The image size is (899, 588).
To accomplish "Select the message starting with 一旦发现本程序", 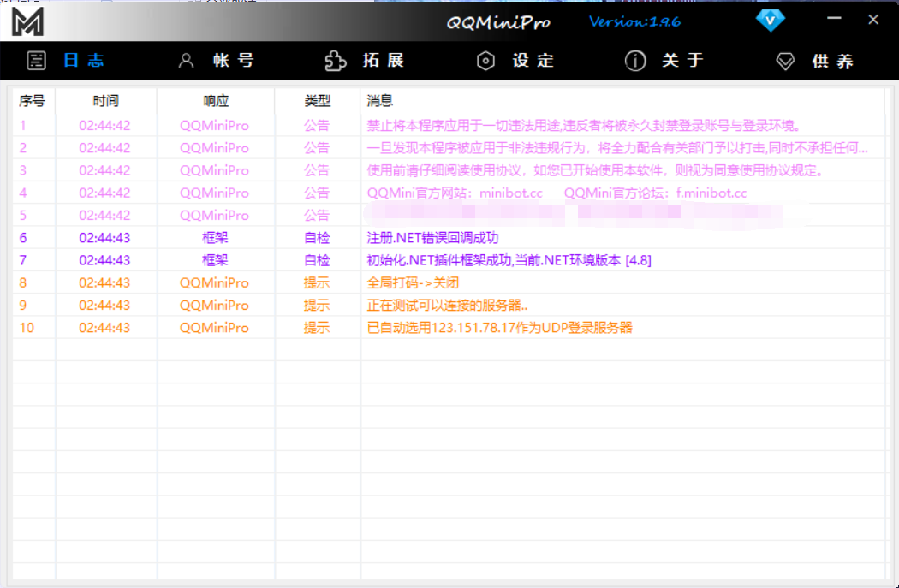I will [x=617, y=148].
